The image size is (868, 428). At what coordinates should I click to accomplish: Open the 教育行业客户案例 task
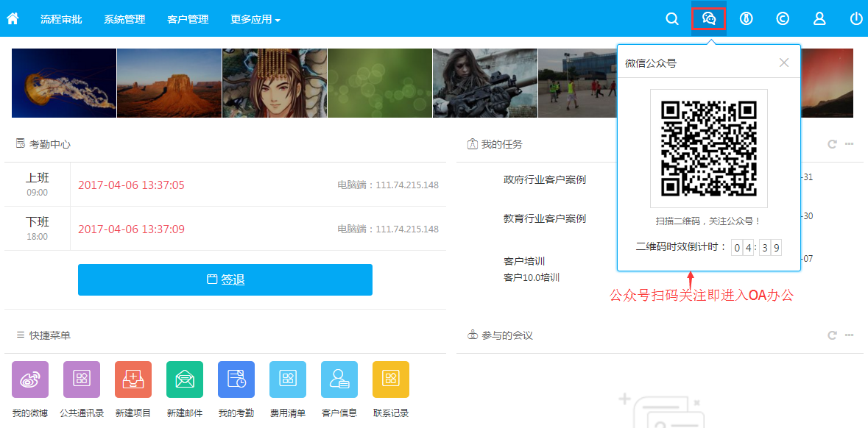[545, 218]
